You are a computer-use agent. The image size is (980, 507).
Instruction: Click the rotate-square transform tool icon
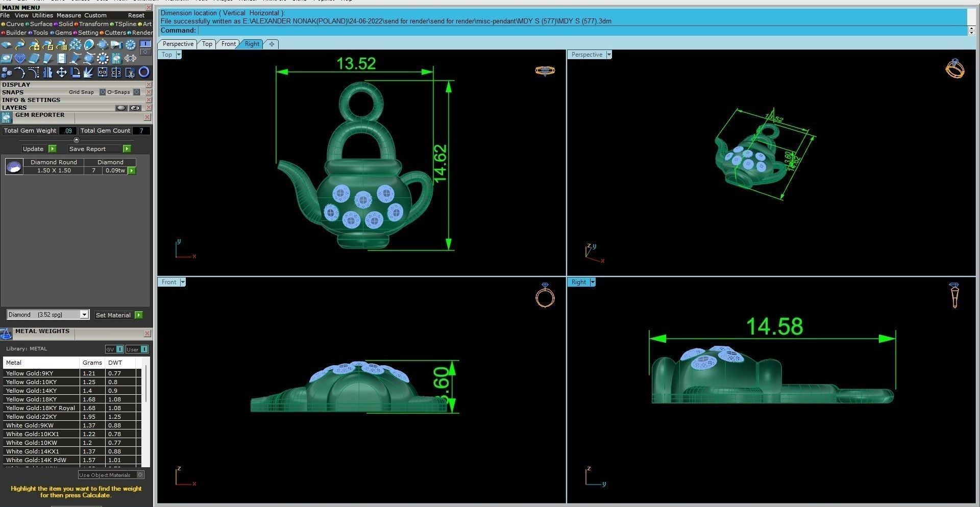(x=75, y=72)
